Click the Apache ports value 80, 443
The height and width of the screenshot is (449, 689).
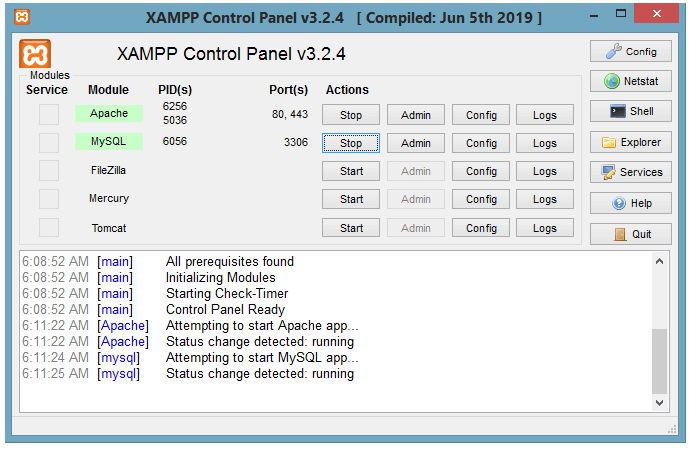tap(290, 115)
